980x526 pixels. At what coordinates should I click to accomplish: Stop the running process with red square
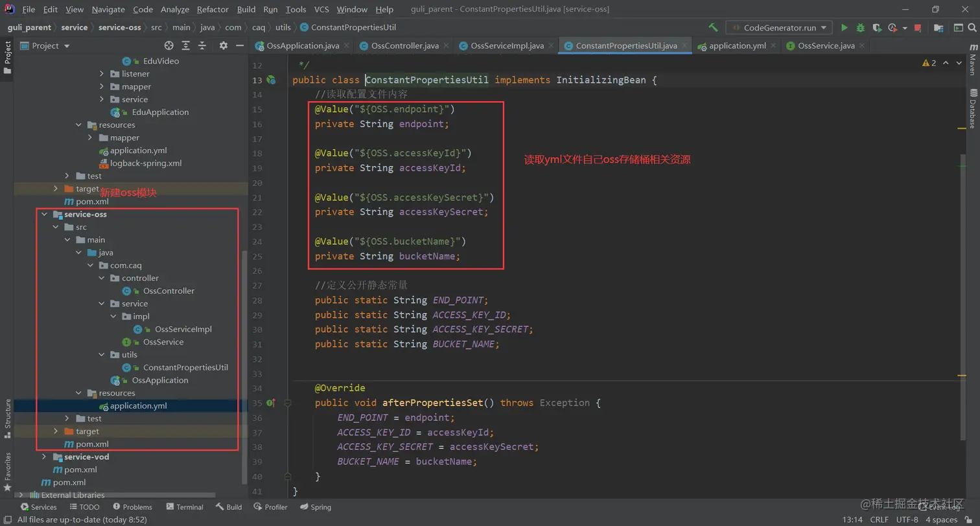point(918,28)
